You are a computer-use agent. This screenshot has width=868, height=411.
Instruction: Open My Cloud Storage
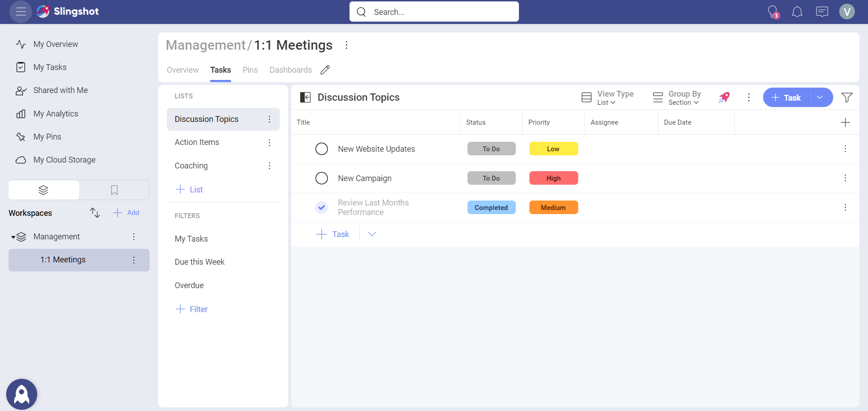(x=64, y=160)
